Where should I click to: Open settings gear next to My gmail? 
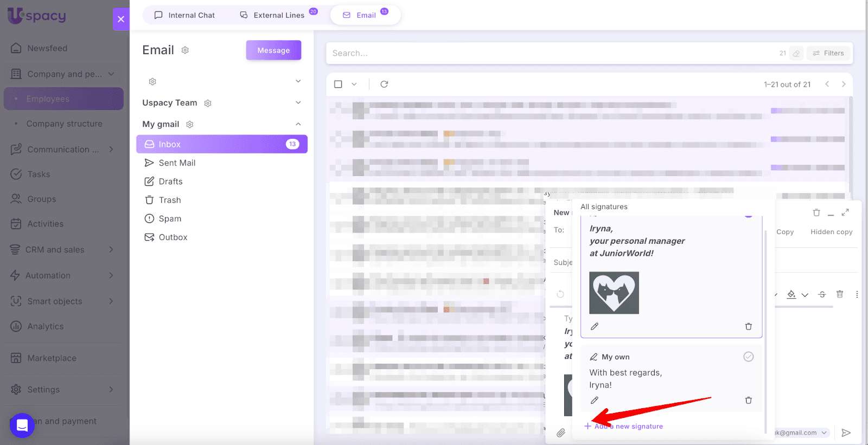(190, 124)
